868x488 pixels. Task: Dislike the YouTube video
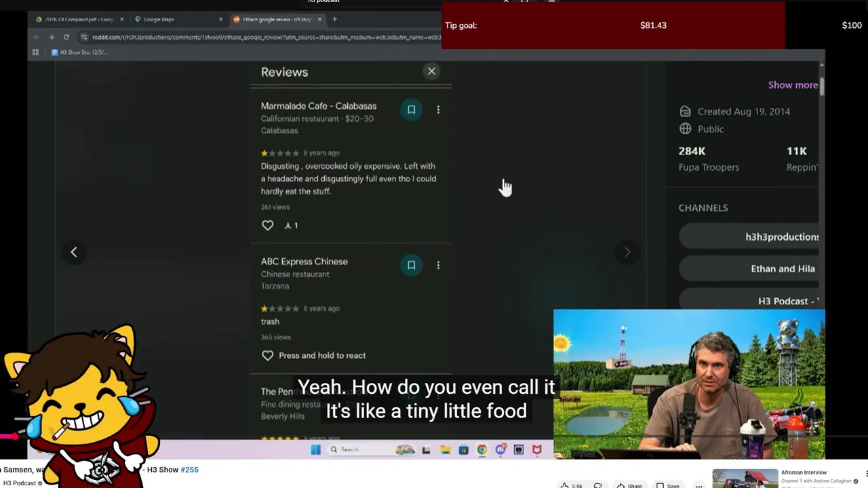597,485
